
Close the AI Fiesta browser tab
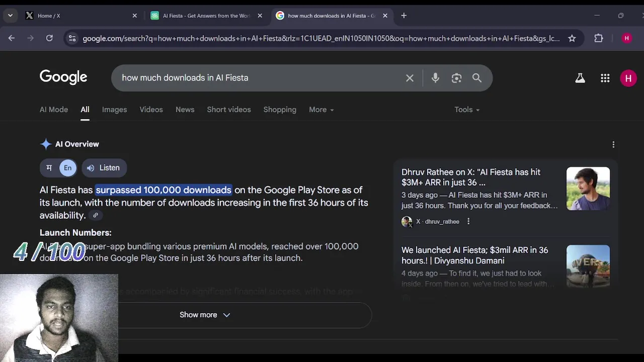point(260,16)
